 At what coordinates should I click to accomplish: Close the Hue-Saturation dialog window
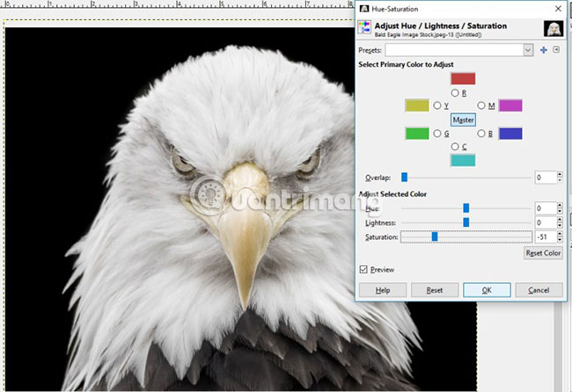558,9
